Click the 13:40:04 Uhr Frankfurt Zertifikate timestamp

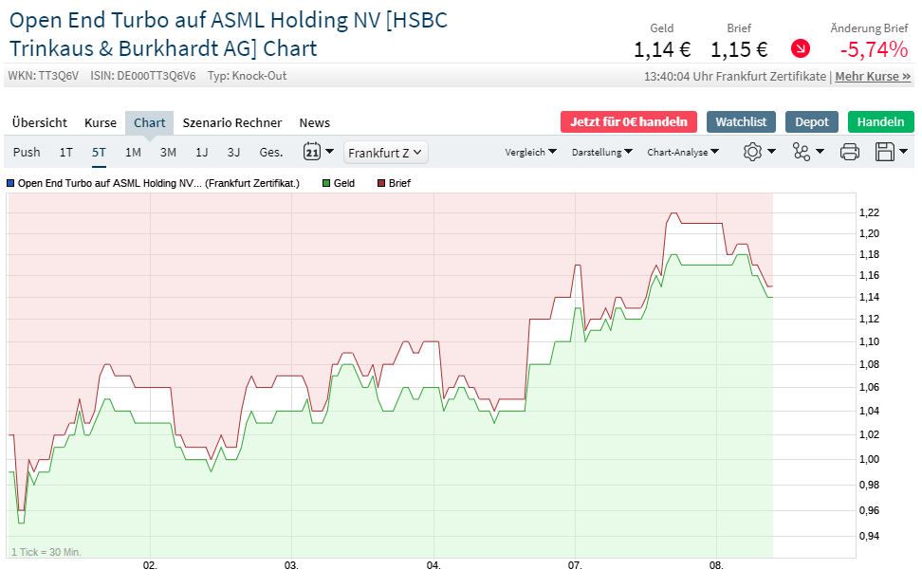(x=734, y=77)
